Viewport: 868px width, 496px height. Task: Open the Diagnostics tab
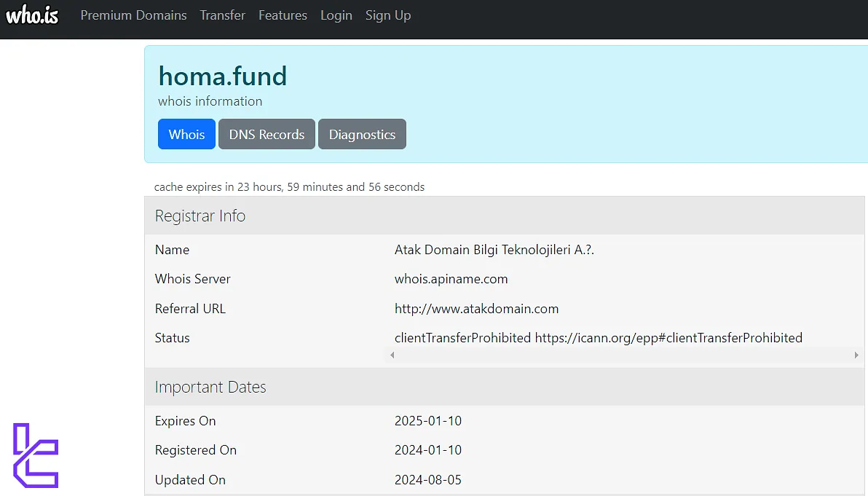tap(362, 134)
